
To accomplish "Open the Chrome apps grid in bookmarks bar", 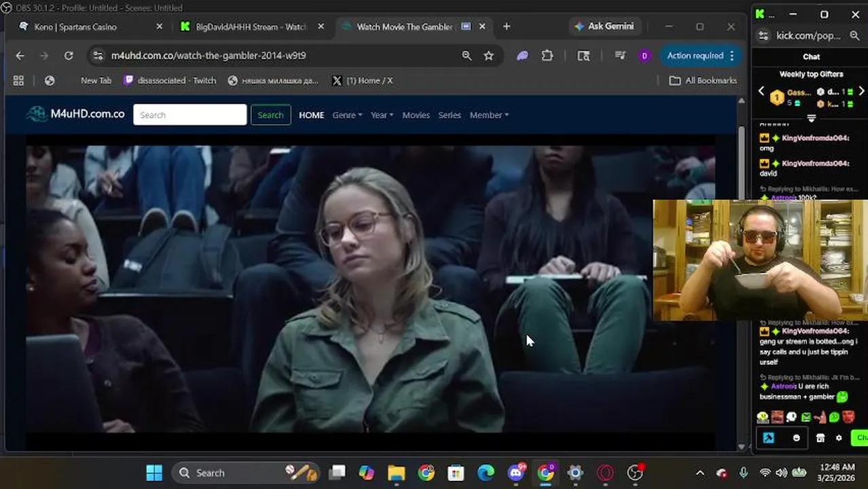I will (x=18, y=80).
